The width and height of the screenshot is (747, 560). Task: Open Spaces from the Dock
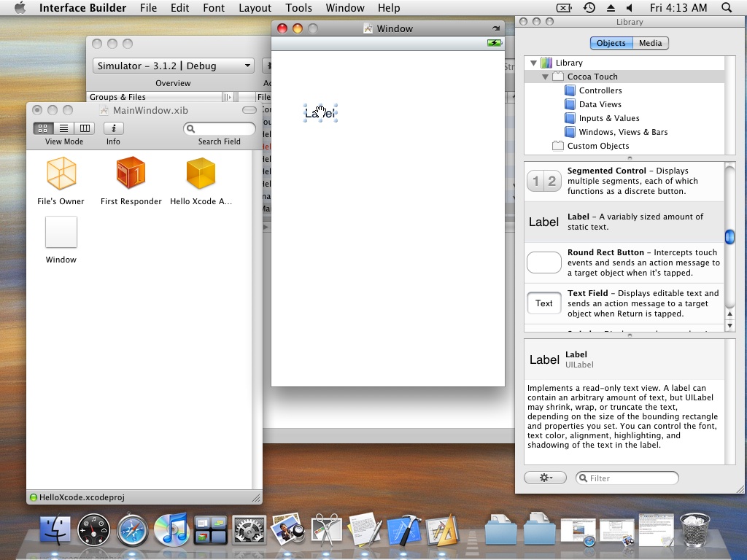click(210, 530)
